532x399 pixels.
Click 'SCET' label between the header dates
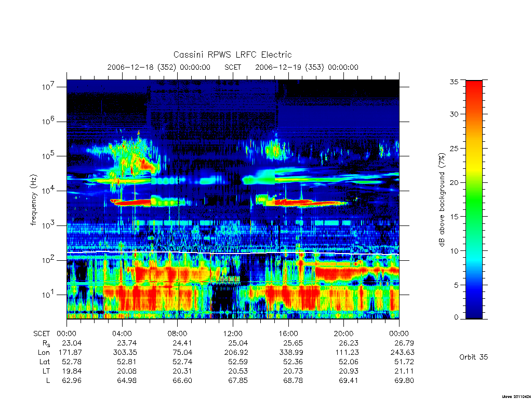(x=233, y=67)
